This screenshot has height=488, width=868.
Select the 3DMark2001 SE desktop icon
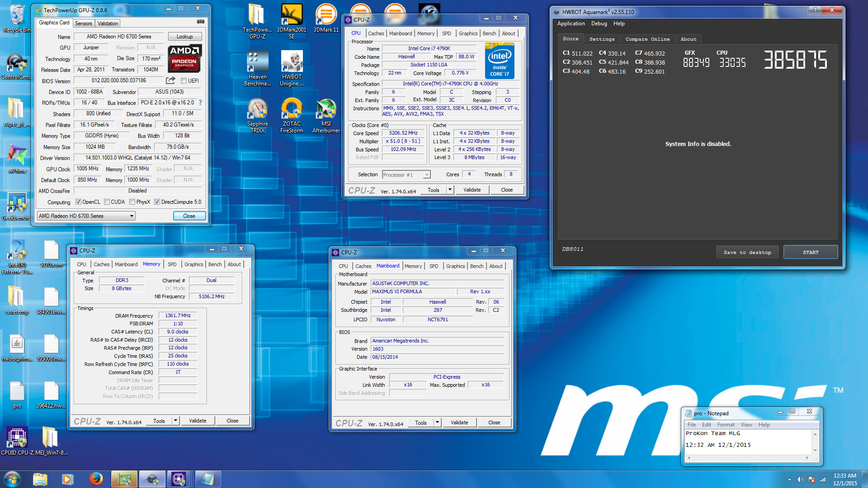(292, 21)
